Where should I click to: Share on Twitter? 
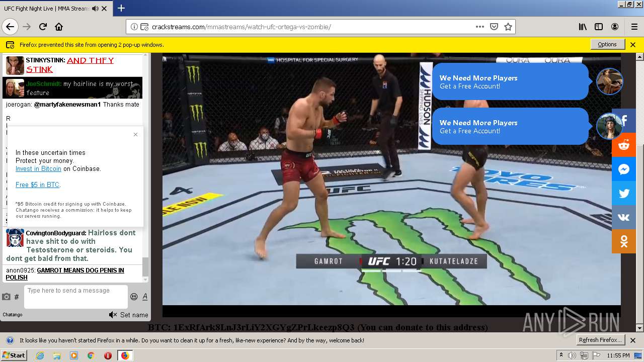[624, 193]
